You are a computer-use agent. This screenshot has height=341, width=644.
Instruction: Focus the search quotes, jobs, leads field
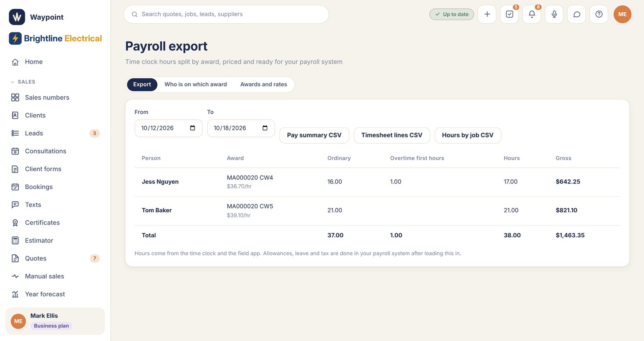(226, 14)
